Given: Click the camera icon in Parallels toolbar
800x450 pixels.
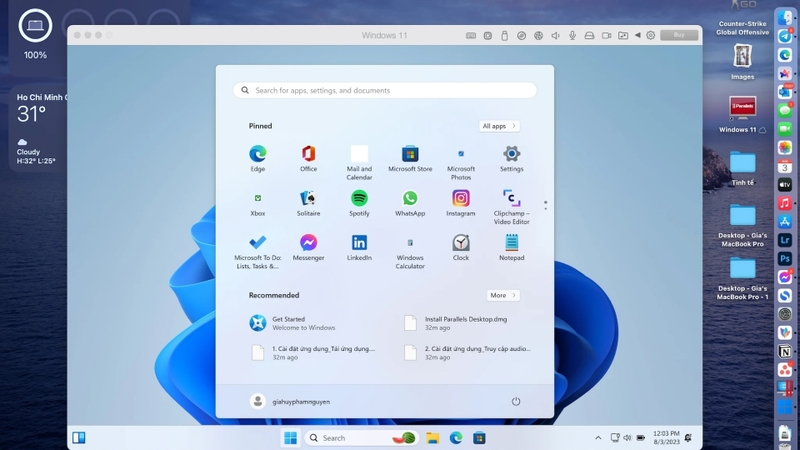Looking at the screenshot, I should 606,35.
